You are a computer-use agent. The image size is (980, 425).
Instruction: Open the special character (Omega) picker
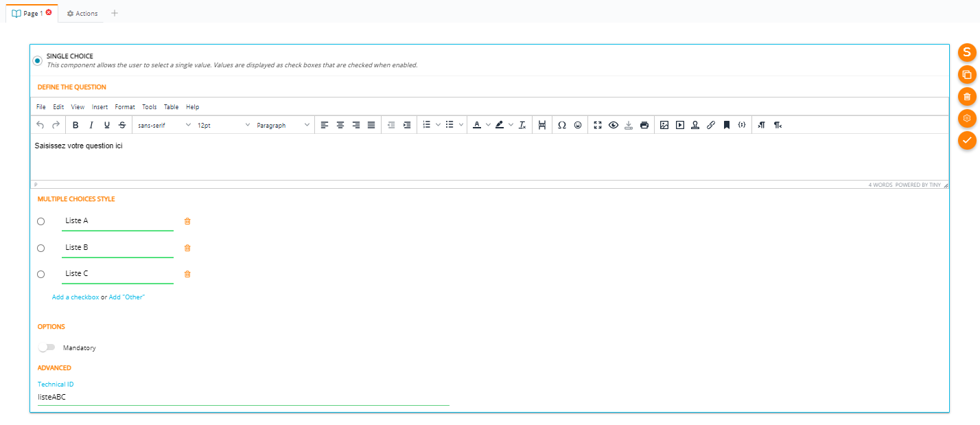click(x=561, y=125)
